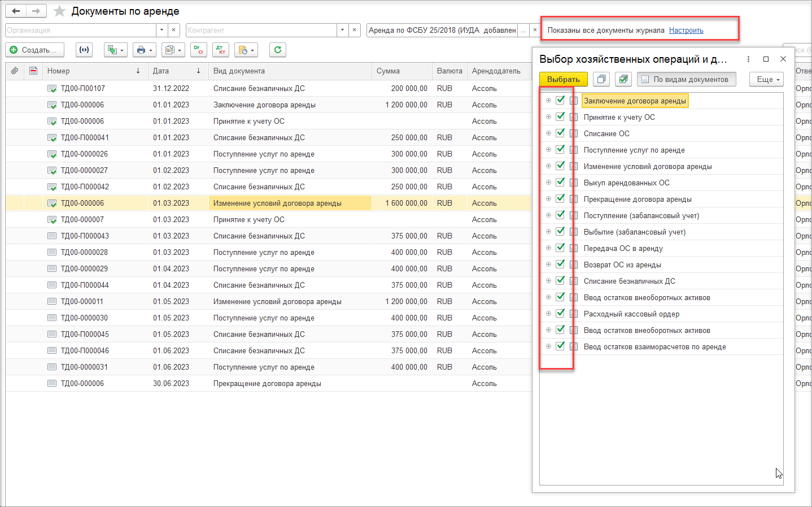The width and height of the screenshot is (812, 507).
Task: Click the Настроить link
Action: [686, 31]
